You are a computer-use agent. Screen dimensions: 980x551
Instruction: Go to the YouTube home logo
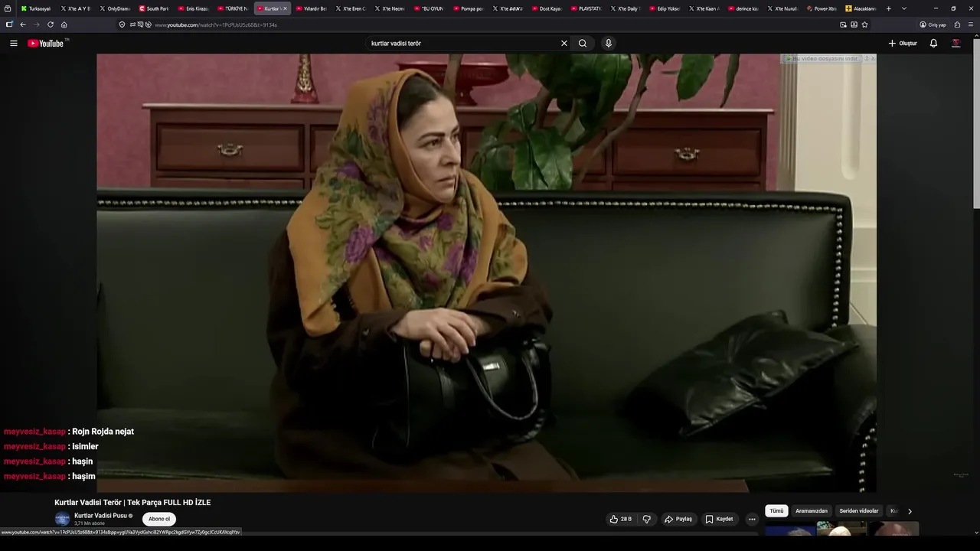pyautogui.click(x=47, y=44)
